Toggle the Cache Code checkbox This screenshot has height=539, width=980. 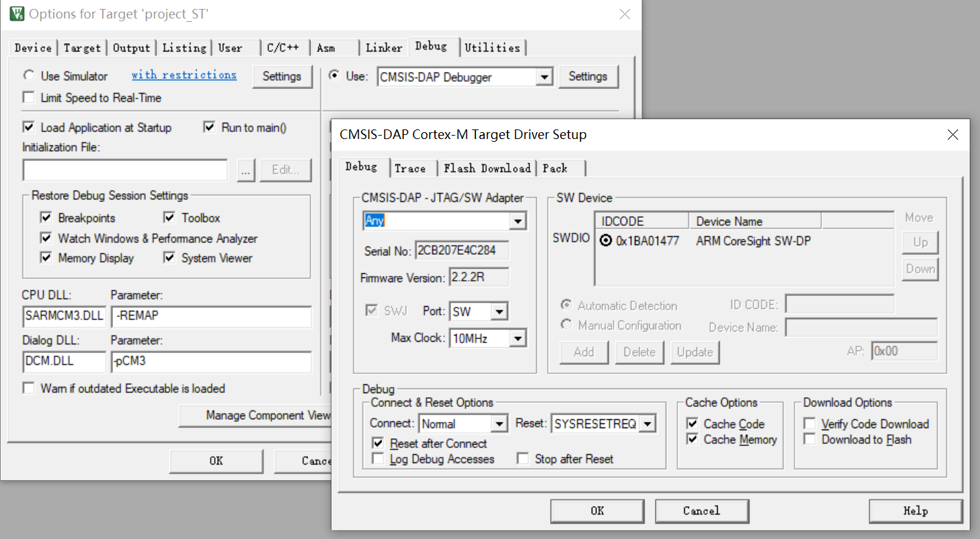(692, 424)
